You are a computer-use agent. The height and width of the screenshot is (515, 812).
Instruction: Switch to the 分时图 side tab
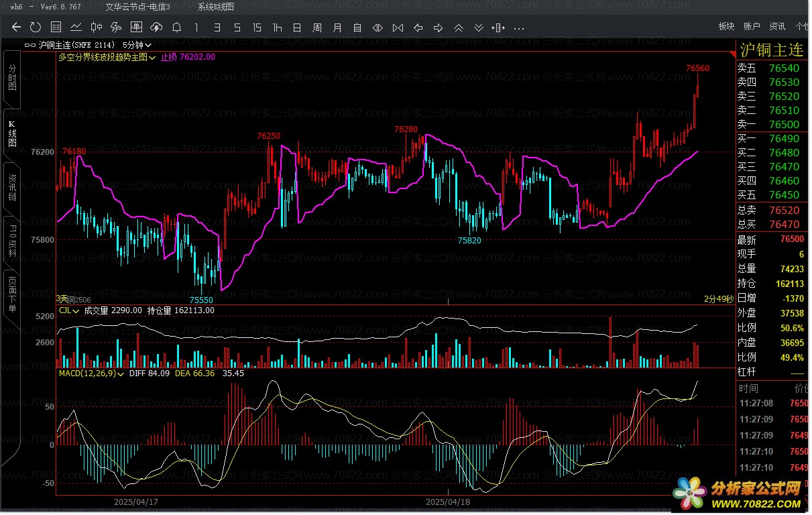[x=12, y=78]
